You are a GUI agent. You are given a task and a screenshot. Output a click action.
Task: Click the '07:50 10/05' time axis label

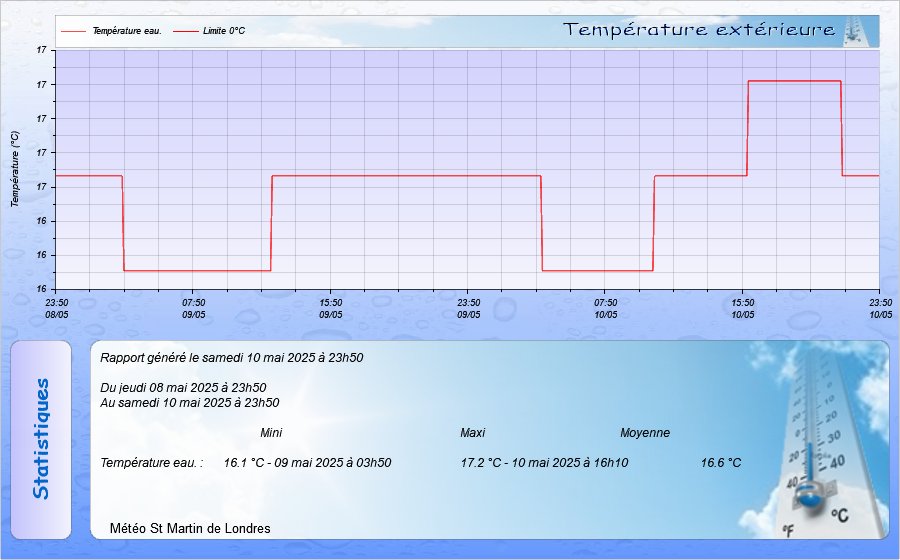click(606, 309)
